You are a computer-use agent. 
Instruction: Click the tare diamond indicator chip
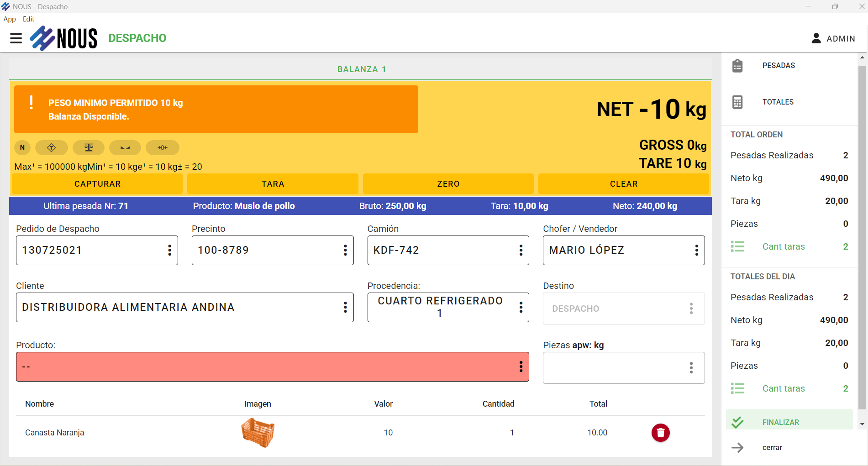tap(52, 147)
